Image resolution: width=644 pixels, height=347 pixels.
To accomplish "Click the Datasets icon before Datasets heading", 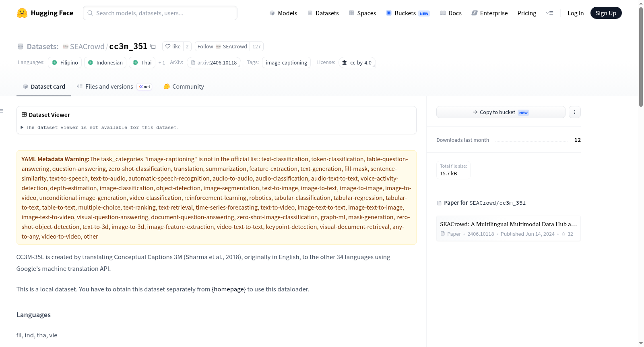I will 21,47.
